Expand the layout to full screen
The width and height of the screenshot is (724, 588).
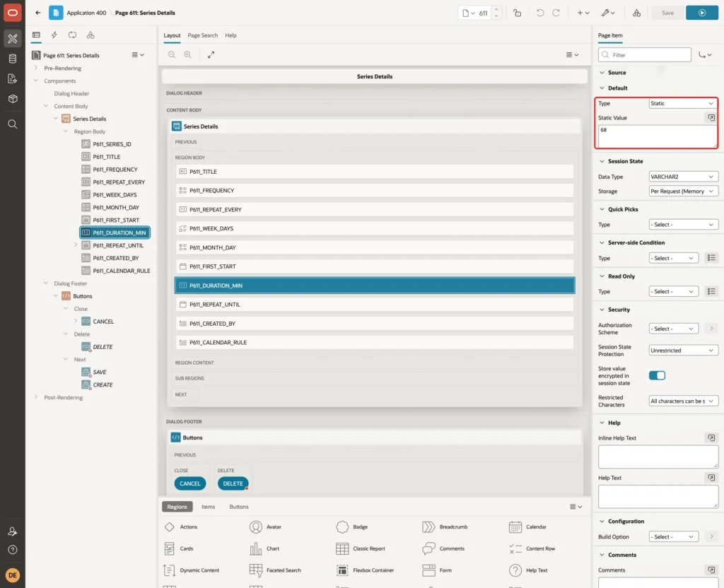point(211,54)
